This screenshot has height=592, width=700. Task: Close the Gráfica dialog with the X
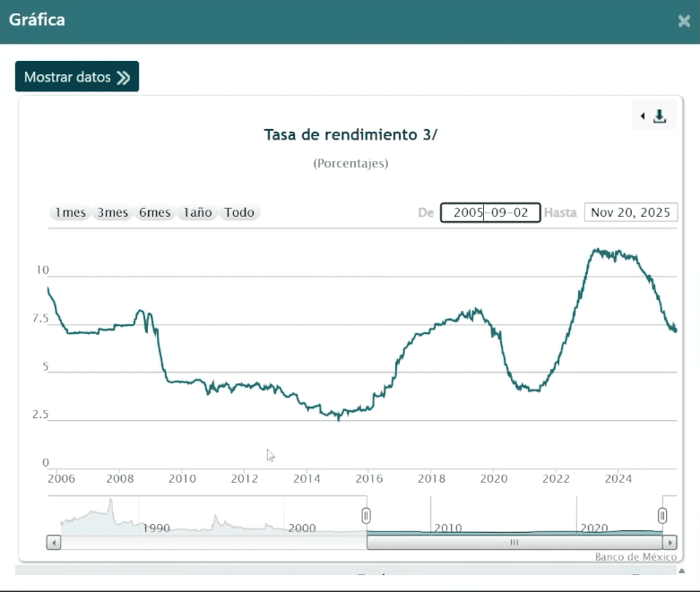(684, 21)
